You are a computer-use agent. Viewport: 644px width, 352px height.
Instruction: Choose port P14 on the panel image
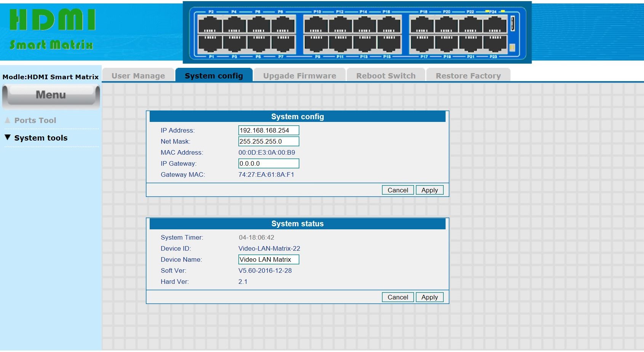[x=364, y=25]
